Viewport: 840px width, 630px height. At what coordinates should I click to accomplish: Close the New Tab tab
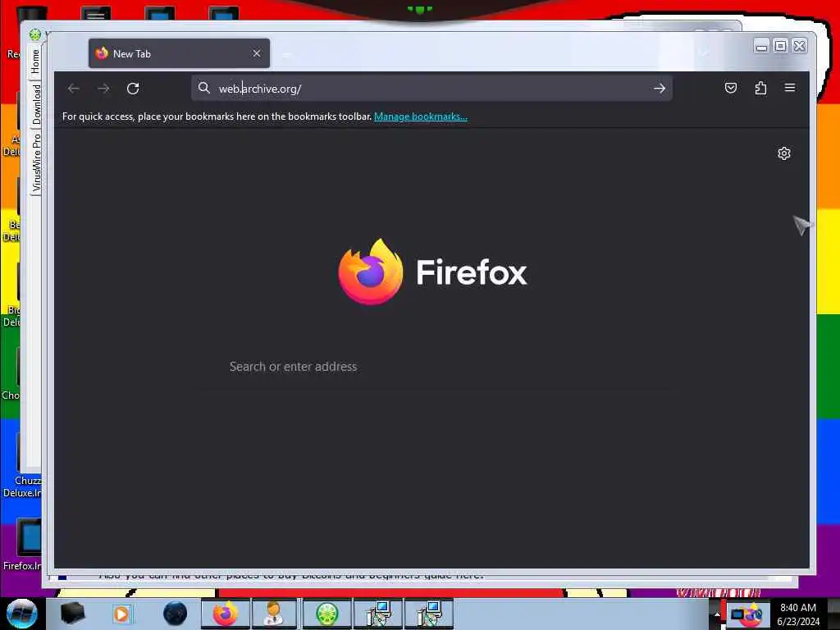[257, 53]
